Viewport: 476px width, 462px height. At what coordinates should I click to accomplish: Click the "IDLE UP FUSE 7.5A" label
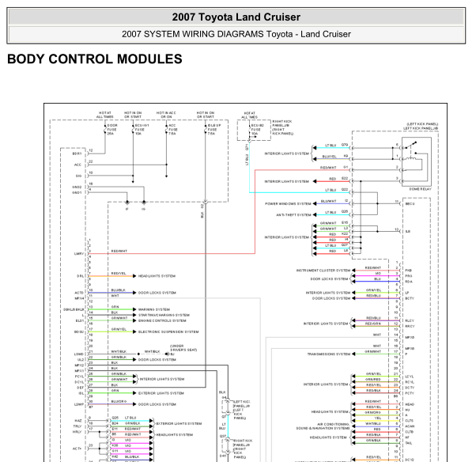click(x=214, y=130)
